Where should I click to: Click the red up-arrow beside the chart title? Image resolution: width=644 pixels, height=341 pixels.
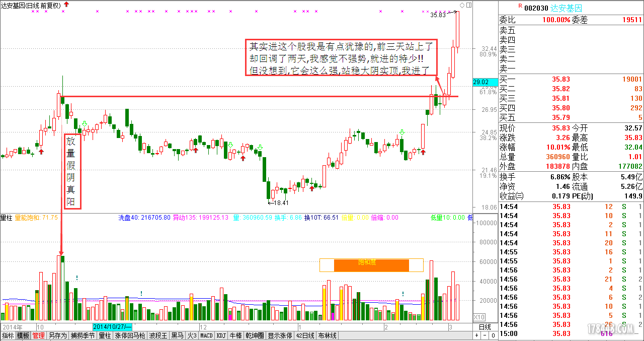click(66, 5)
